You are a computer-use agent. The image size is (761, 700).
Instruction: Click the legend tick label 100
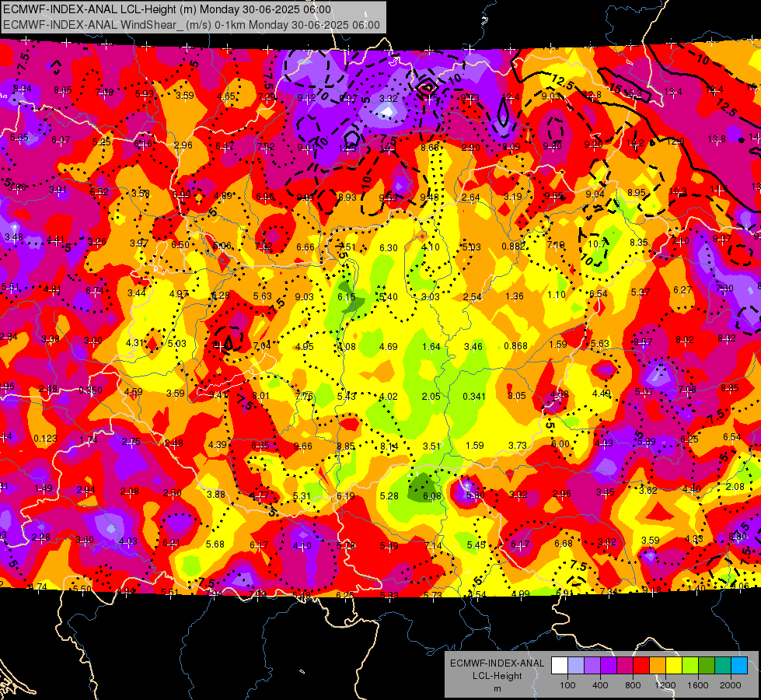pos(567,685)
